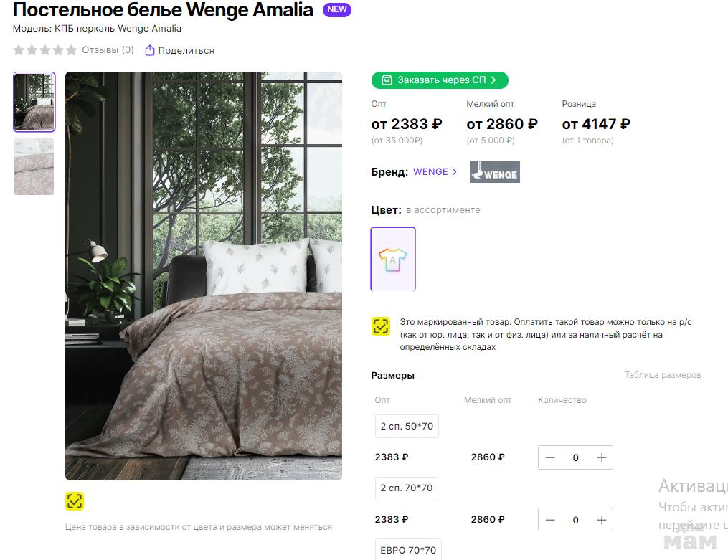728x560 pixels.
Task: Click the shopping bag icon in the Заказать через СП button
Action: [x=387, y=80]
